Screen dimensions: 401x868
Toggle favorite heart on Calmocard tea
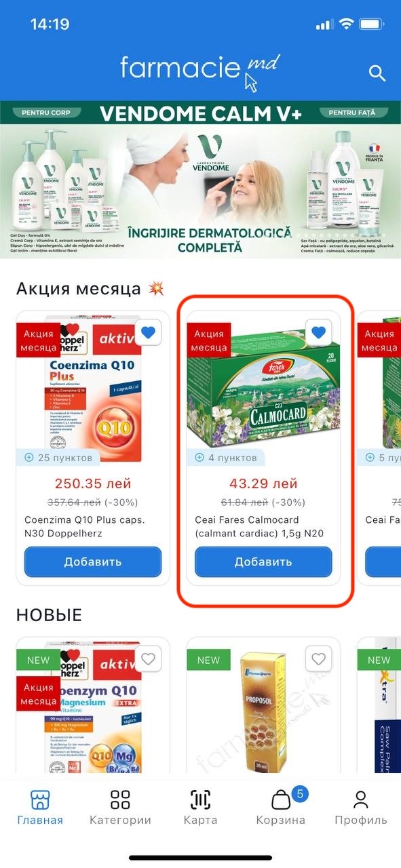point(319,332)
